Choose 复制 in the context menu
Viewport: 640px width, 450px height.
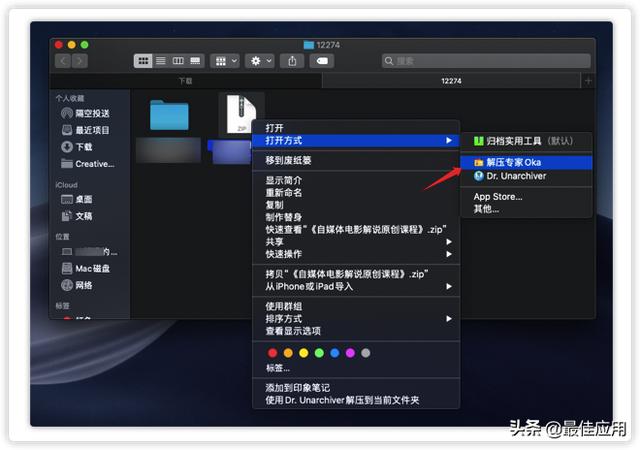coord(356,205)
